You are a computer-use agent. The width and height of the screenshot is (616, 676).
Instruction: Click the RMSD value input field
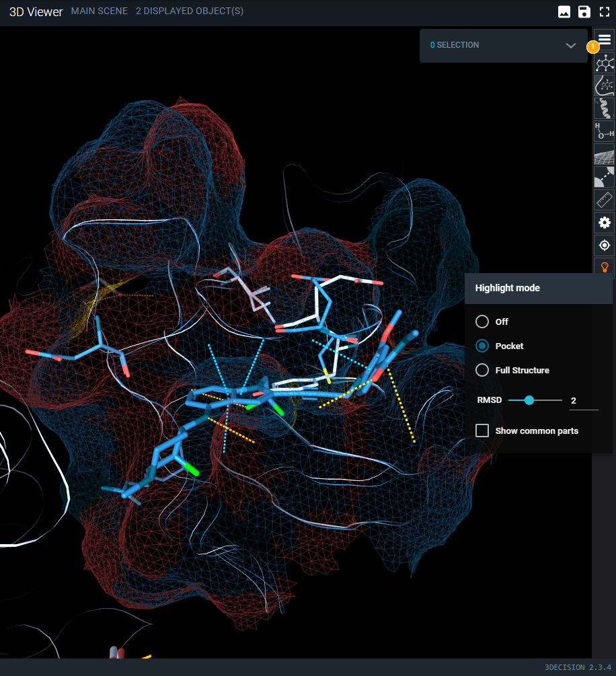pos(582,400)
